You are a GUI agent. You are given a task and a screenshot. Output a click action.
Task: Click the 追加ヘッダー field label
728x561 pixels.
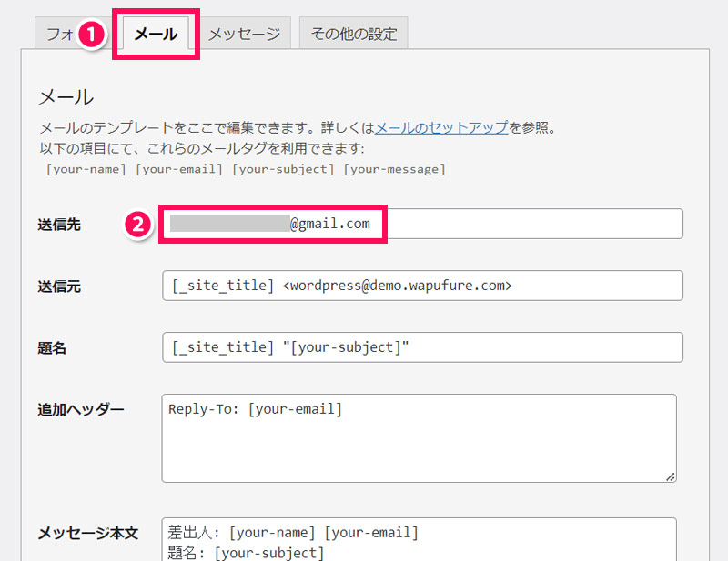pyautogui.click(x=80, y=409)
